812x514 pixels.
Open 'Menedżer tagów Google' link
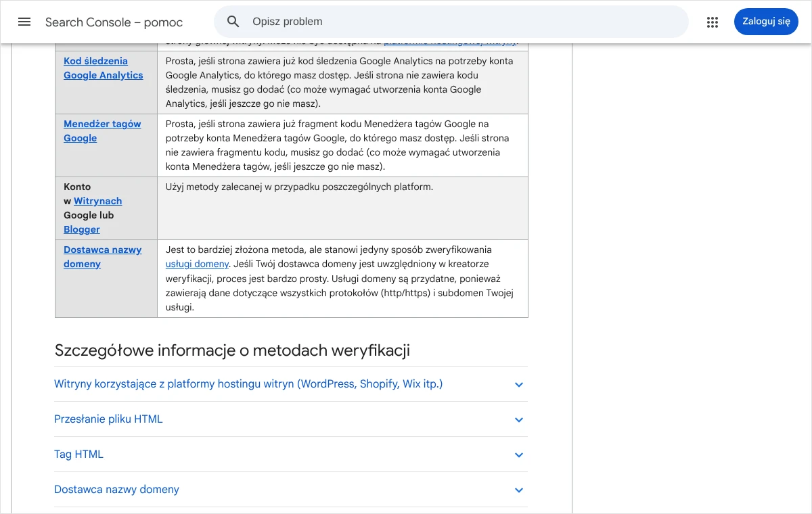click(x=102, y=131)
